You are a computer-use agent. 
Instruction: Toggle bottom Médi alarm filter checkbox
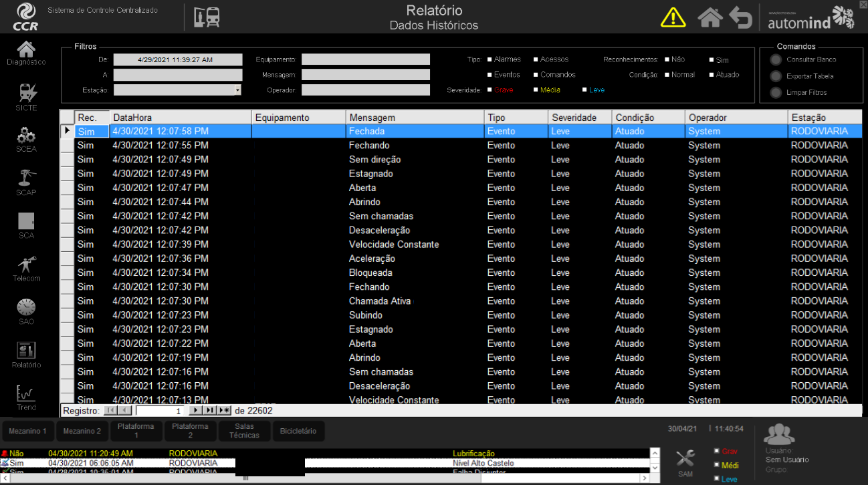tap(716, 465)
